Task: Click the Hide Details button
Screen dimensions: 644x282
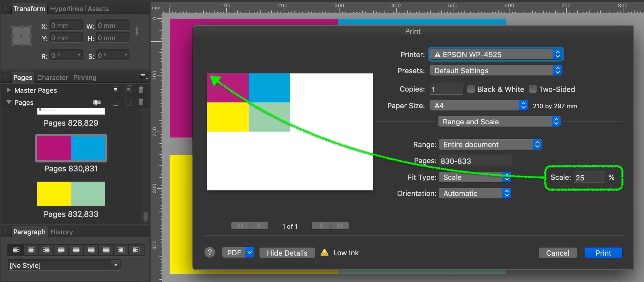Action: [287, 253]
